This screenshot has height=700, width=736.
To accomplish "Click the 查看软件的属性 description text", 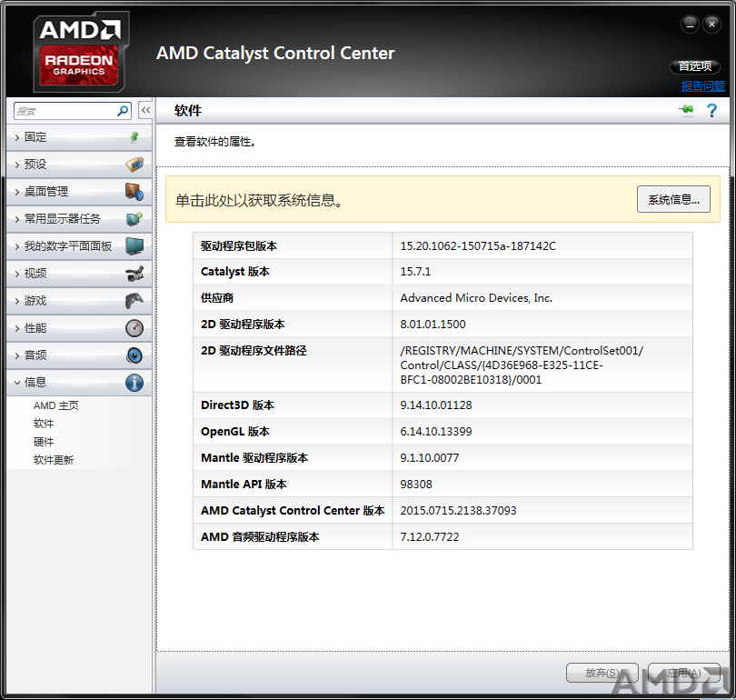I will point(215,141).
